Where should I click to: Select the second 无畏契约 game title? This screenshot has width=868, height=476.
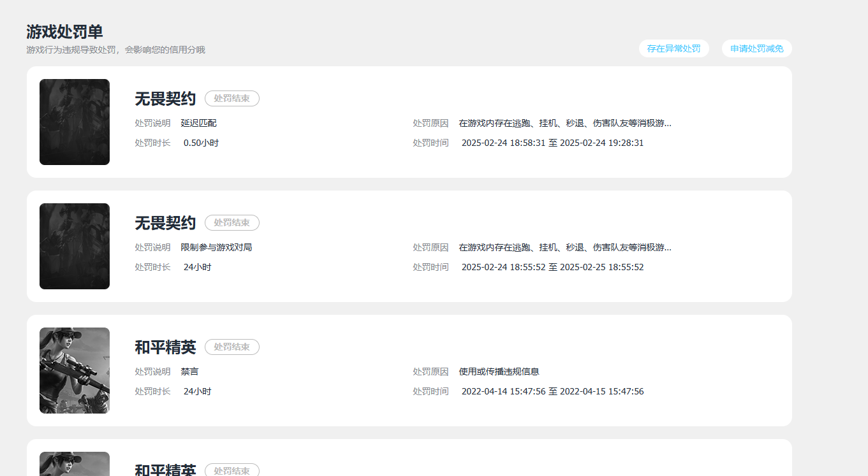pyautogui.click(x=165, y=223)
